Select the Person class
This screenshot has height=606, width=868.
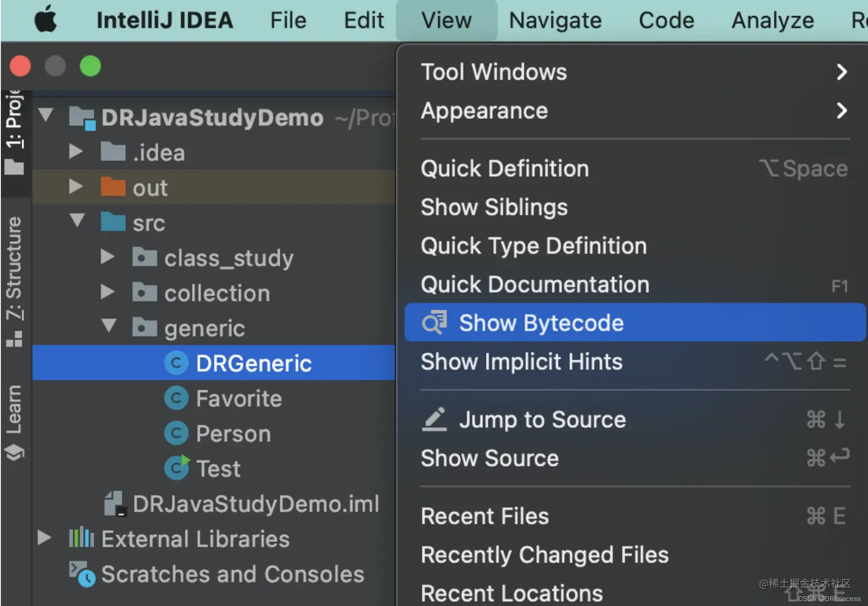(x=233, y=434)
